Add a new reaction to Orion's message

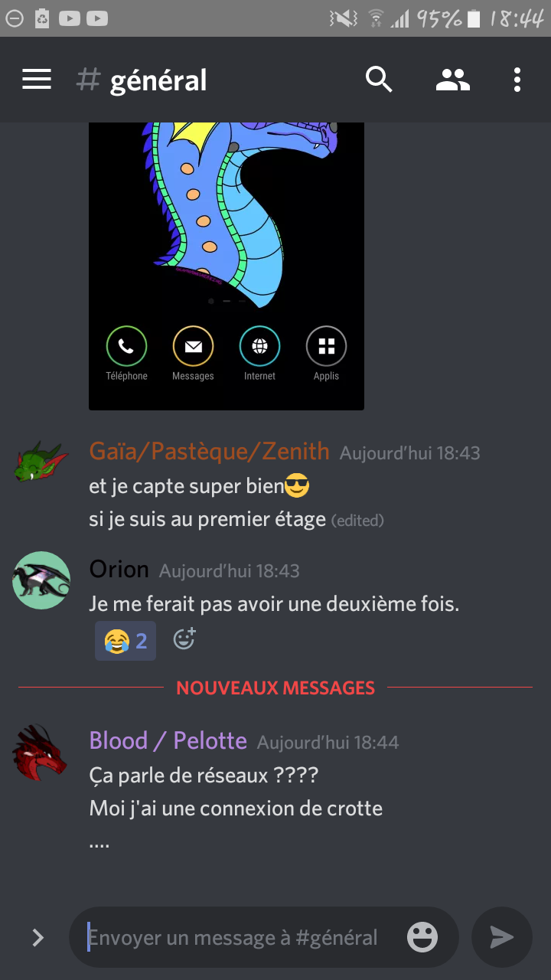(184, 639)
